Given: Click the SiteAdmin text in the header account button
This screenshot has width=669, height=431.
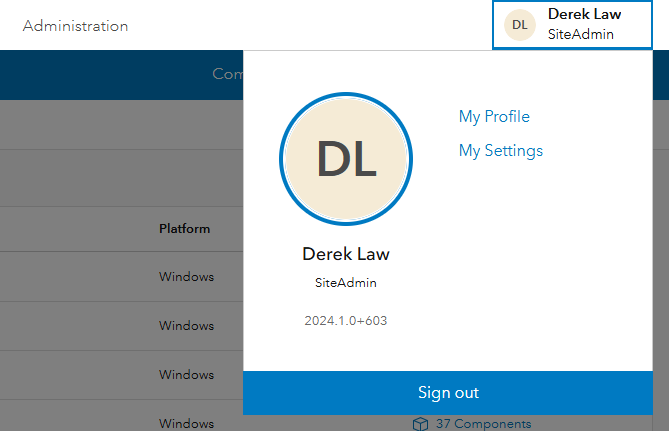Looking at the screenshot, I should [x=580, y=34].
